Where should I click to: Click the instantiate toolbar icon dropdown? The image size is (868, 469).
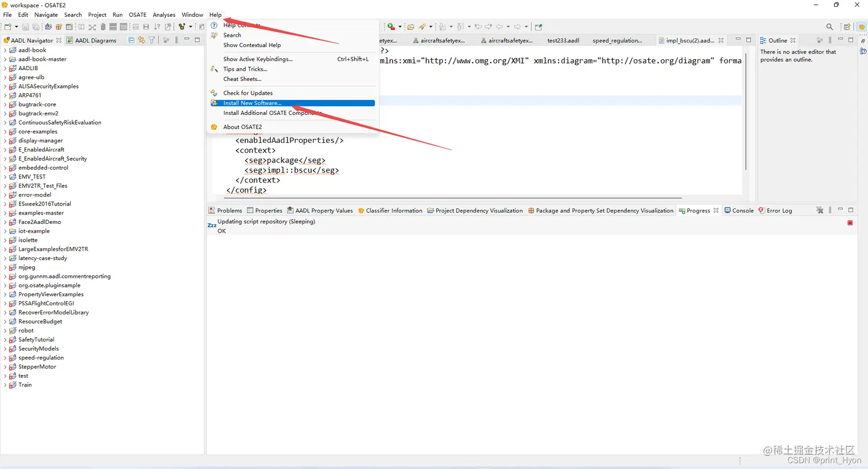tap(191, 26)
